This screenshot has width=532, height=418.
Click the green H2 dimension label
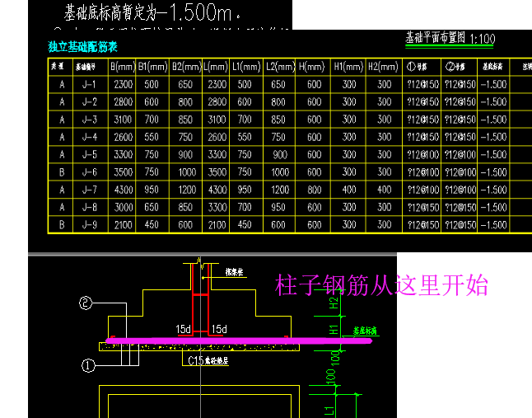pyautogui.click(x=334, y=303)
